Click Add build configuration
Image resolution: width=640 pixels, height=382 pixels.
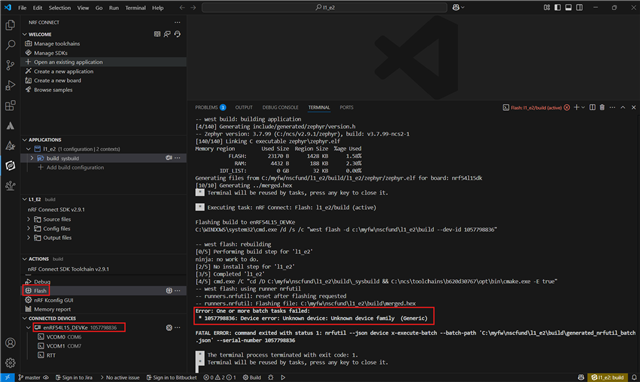[75, 167]
